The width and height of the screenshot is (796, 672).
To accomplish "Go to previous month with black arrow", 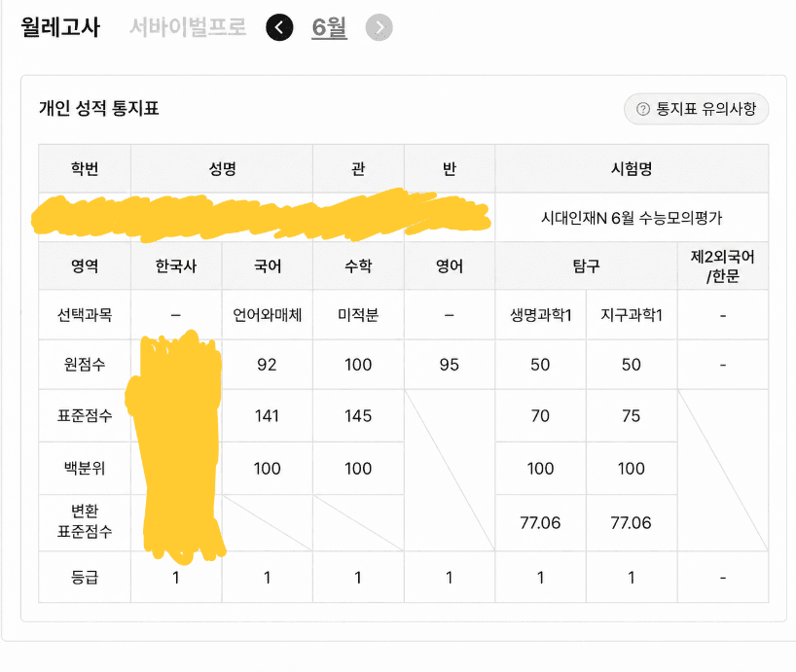I will (279, 27).
